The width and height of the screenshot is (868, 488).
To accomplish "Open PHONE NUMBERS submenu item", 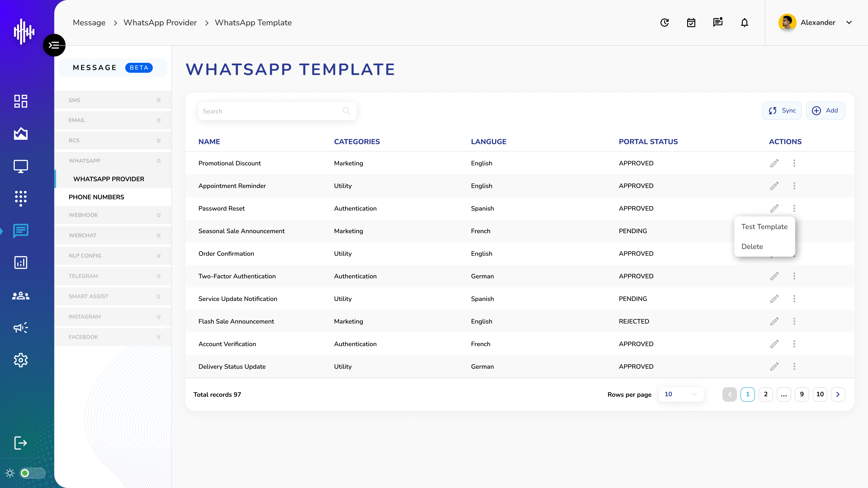I will coord(113,197).
